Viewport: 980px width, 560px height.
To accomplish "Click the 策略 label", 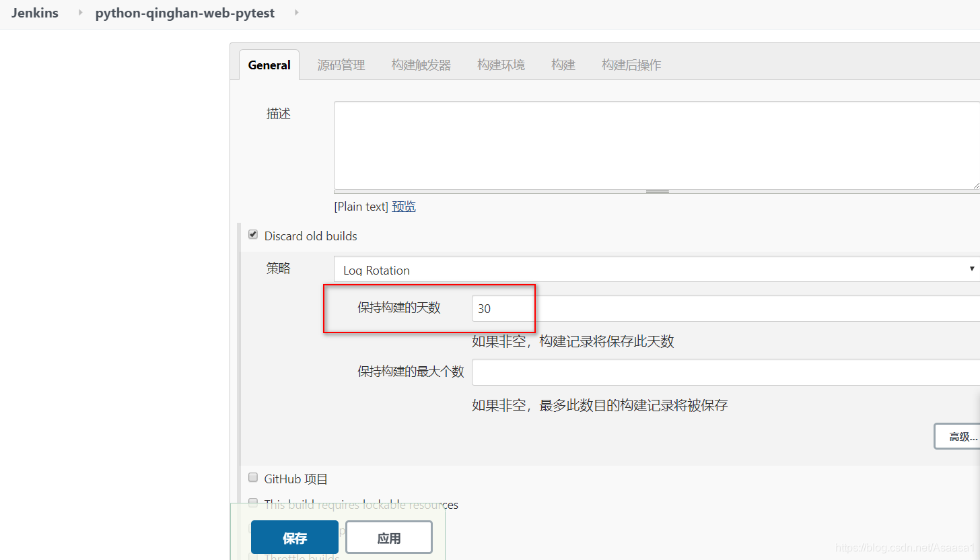I will [279, 268].
